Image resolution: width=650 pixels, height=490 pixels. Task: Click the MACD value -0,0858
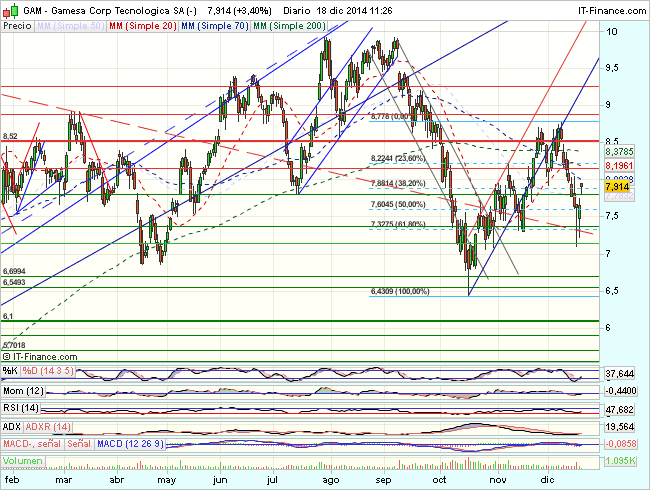pyautogui.click(x=621, y=444)
